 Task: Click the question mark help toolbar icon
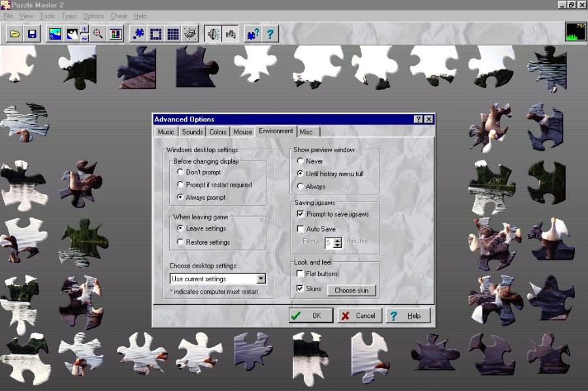tap(269, 34)
